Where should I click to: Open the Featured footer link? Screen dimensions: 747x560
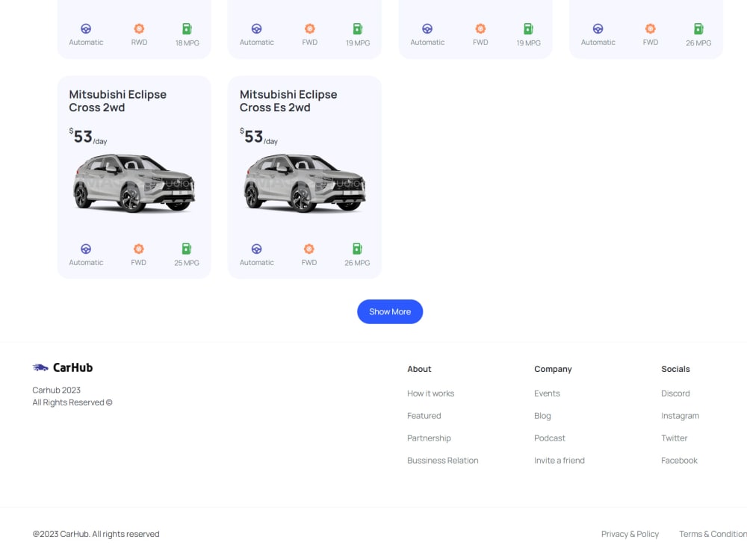(424, 416)
